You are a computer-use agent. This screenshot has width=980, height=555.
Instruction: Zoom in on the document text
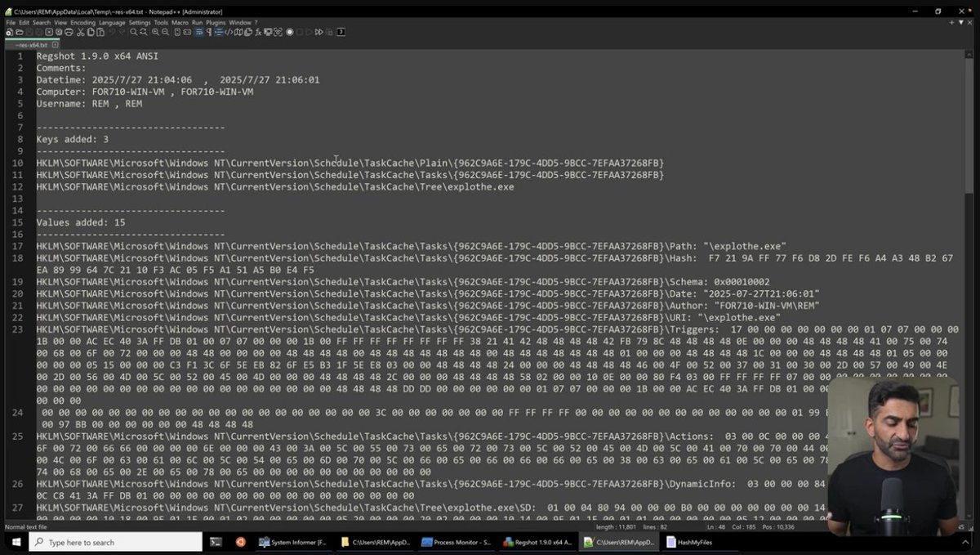click(x=155, y=32)
